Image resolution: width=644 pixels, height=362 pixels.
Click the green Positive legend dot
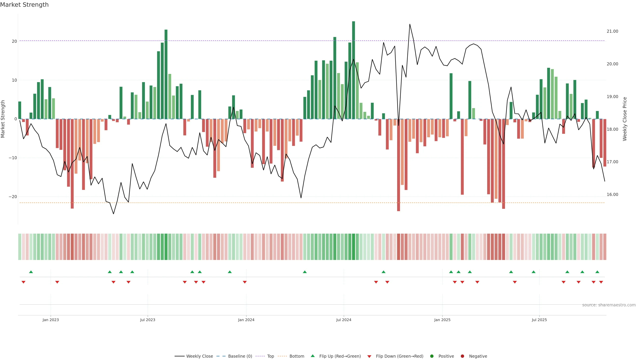(x=432, y=356)
